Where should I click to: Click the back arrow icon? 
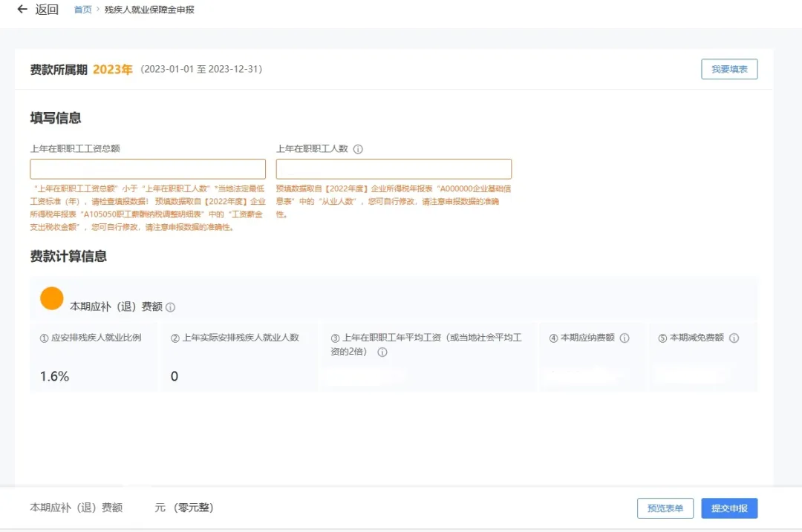point(22,10)
